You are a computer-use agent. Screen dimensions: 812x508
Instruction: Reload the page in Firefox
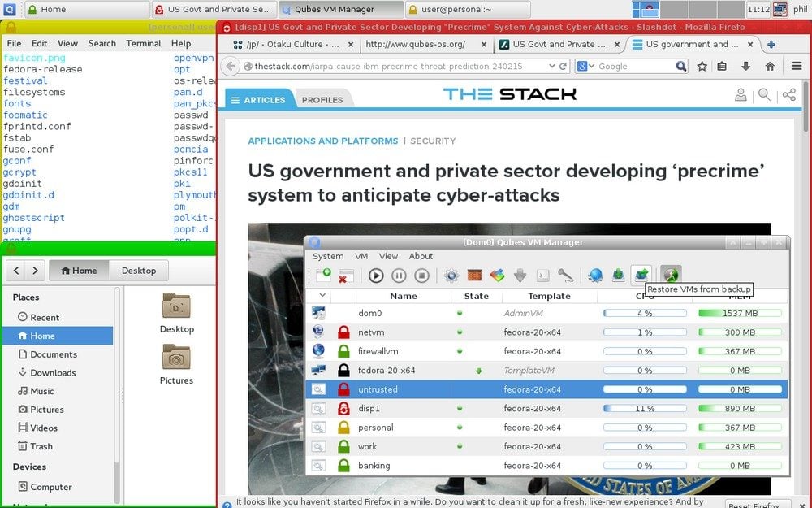tap(563, 67)
